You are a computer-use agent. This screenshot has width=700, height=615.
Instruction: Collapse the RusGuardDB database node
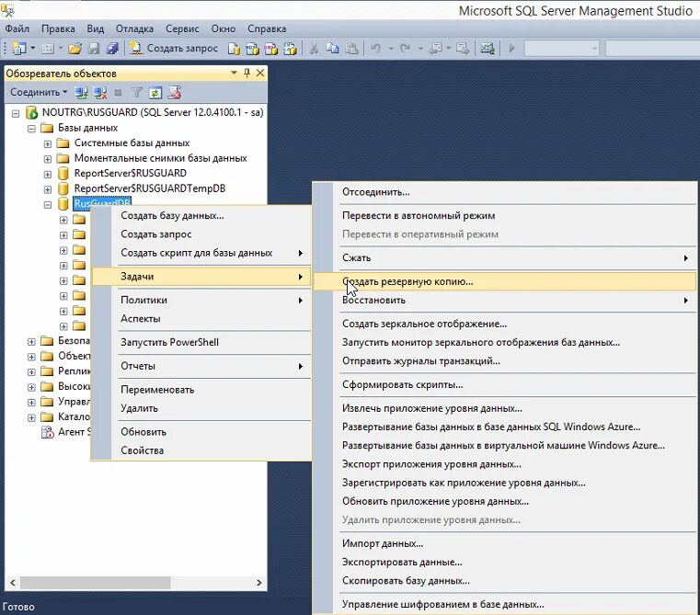point(48,205)
